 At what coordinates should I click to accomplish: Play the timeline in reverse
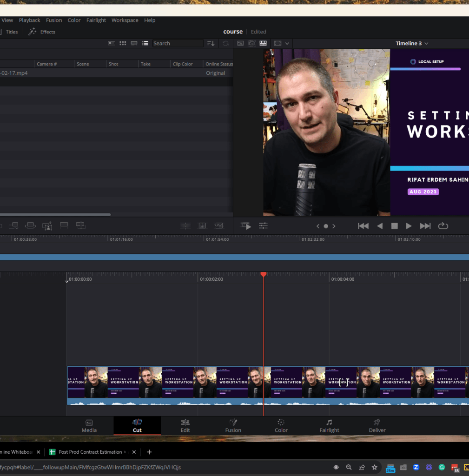pos(379,226)
